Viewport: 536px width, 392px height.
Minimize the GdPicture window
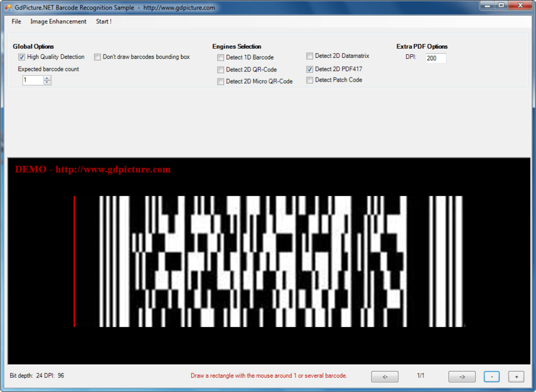click(488, 5)
